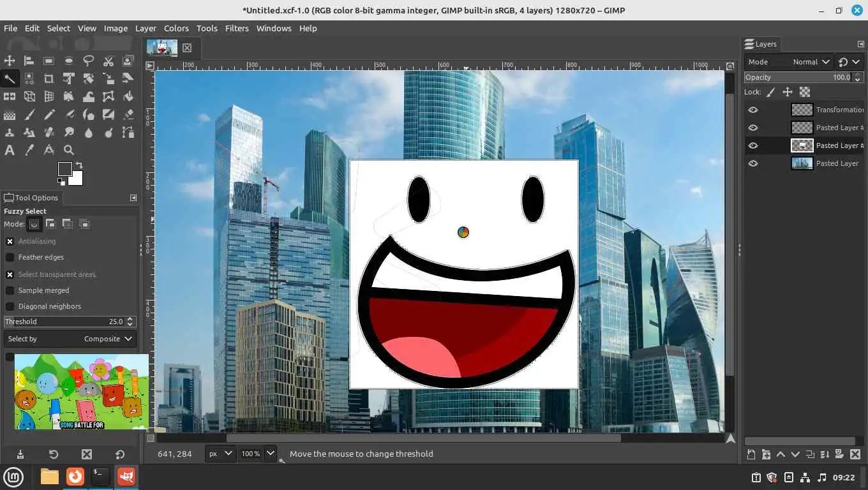Select the Warp Transform wave tool
Screen dimensions: 868x490
(89, 96)
